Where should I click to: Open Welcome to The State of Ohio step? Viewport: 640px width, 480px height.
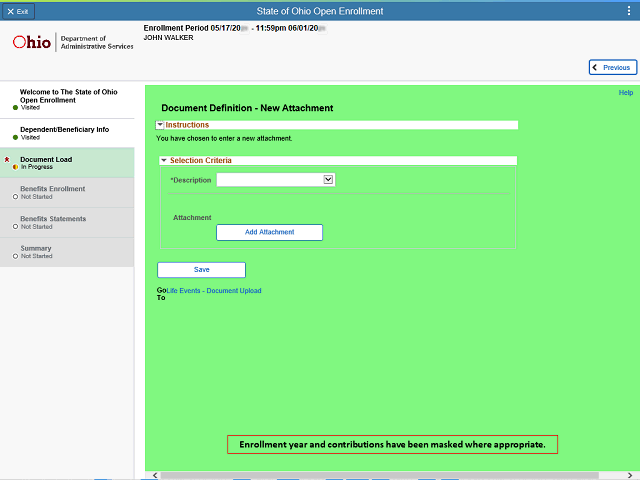tap(67, 100)
